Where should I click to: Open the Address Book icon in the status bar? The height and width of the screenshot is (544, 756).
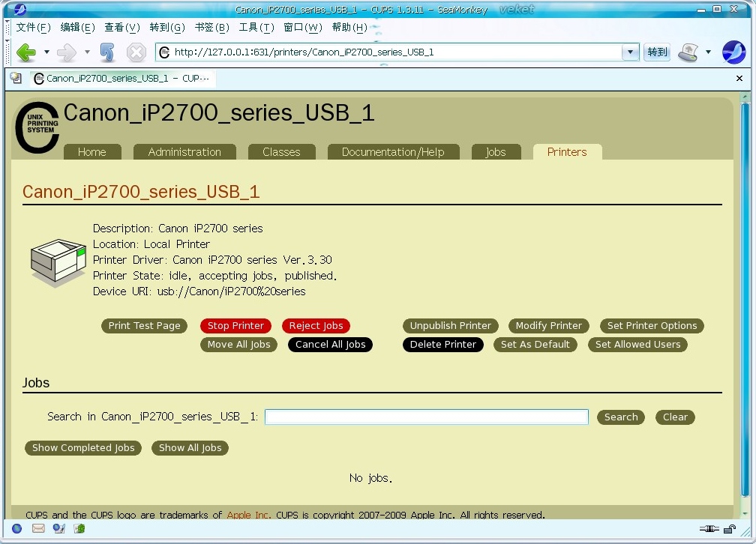coord(79,528)
